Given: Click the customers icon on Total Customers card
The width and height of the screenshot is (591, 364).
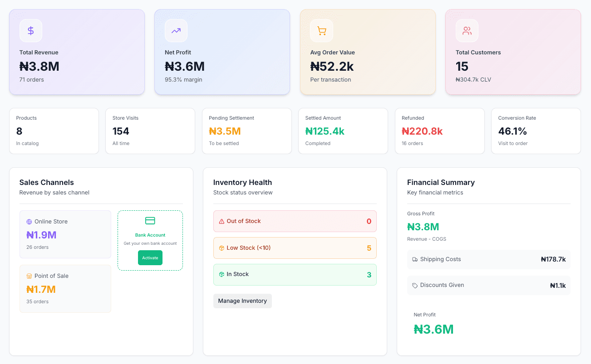Looking at the screenshot, I should tap(467, 30).
